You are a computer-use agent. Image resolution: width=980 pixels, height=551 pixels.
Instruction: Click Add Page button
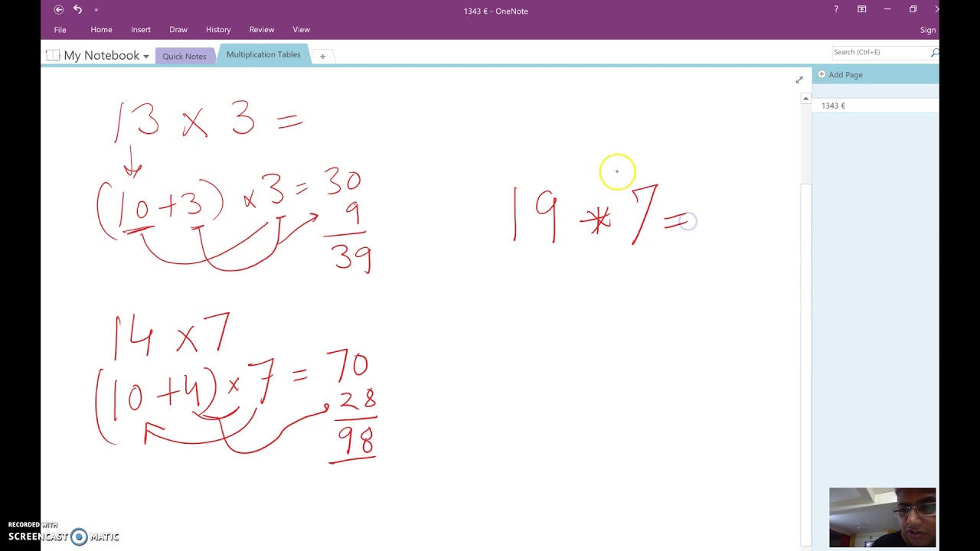click(840, 74)
